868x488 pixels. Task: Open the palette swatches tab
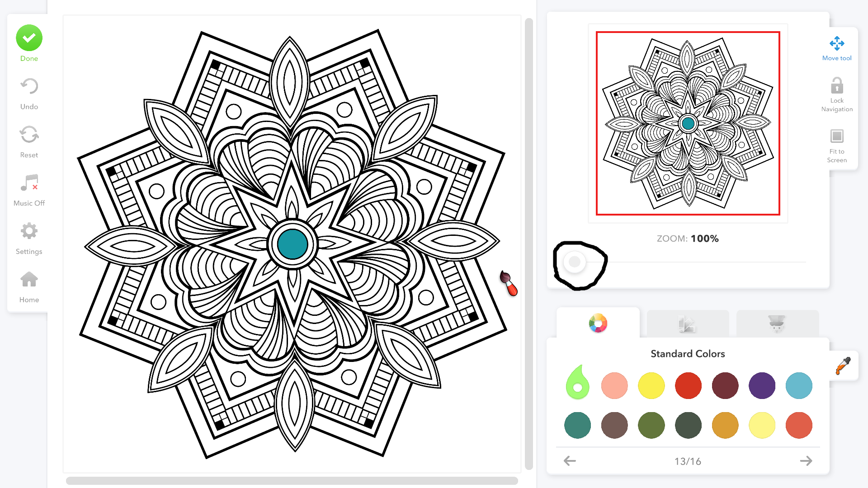[687, 324]
